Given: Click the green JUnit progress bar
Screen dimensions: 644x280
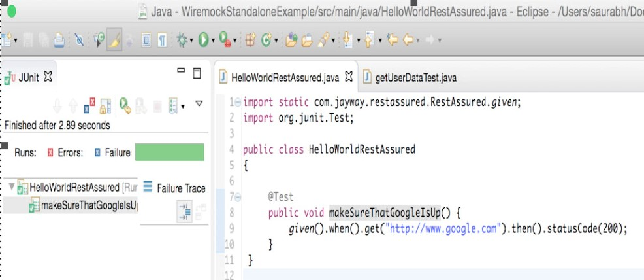Looking at the screenshot, I should point(169,152).
